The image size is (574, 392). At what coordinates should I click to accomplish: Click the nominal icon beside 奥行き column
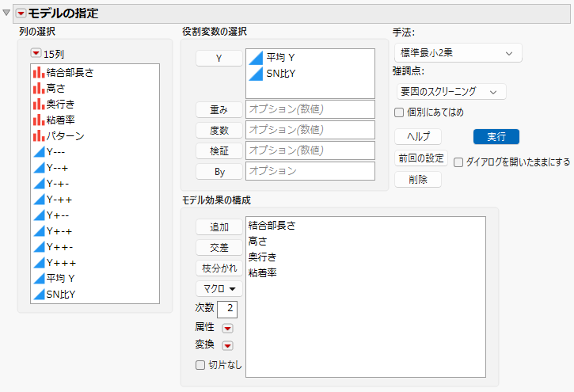coord(39,105)
